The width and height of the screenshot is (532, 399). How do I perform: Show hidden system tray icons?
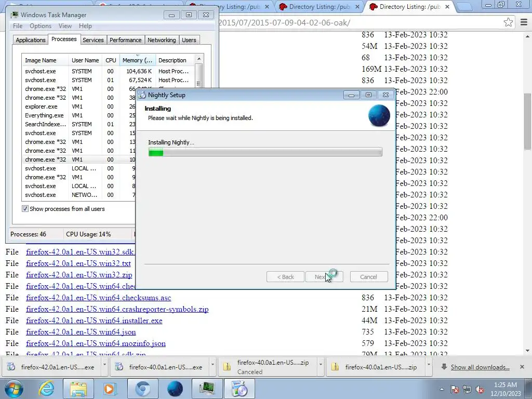442,389
